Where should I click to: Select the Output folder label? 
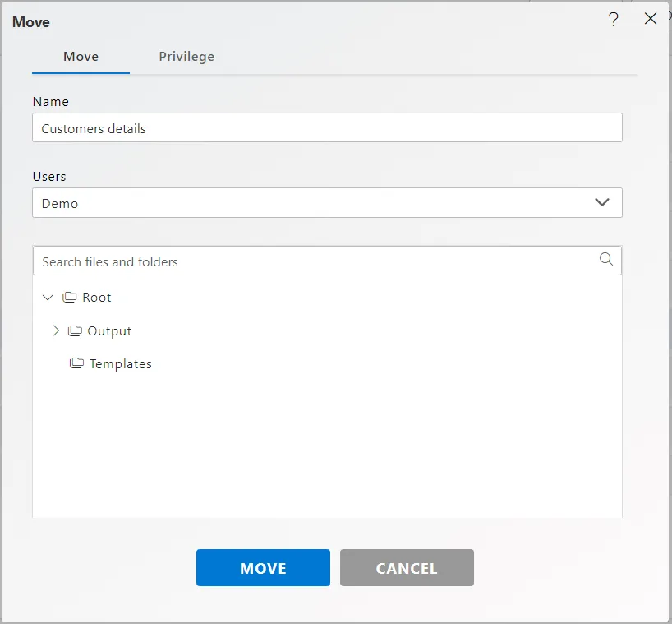coord(109,331)
